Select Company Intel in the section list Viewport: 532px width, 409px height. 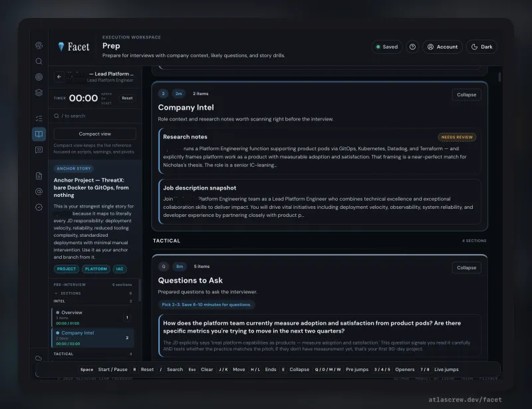point(93,338)
